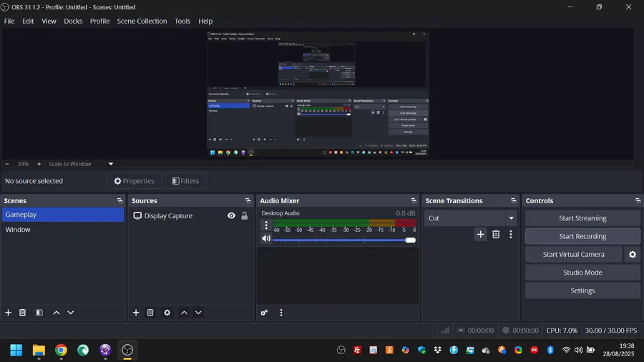Image resolution: width=644 pixels, height=362 pixels.
Task: Open Settings from Controls panel
Action: (x=582, y=290)
